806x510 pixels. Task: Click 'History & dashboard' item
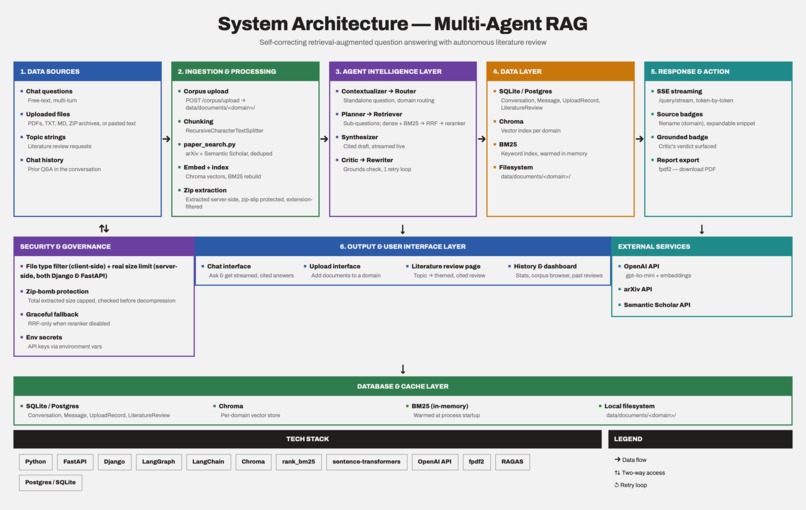(x=545, y=266)
